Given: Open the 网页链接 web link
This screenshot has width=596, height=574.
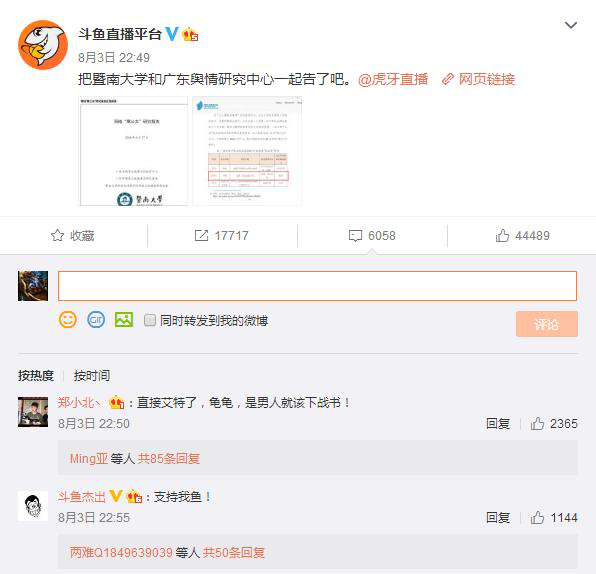Looking at the screenshot, I should click(x=478, y=79).
